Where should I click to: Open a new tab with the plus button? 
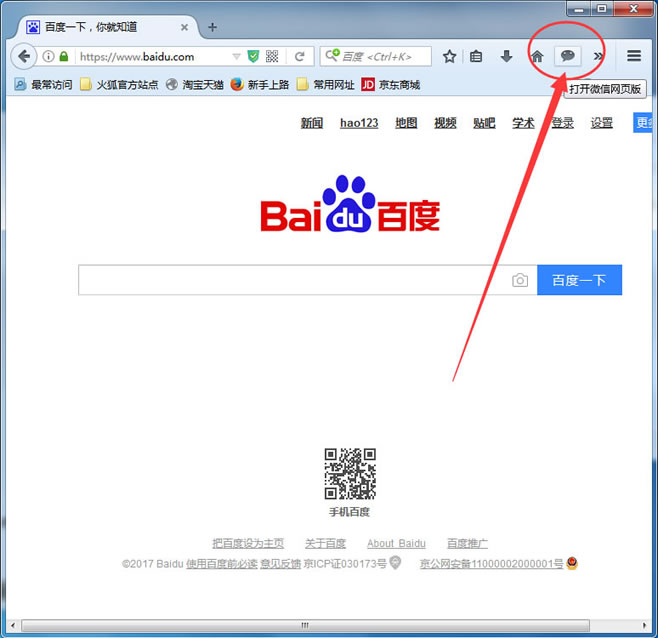[213, 27]
